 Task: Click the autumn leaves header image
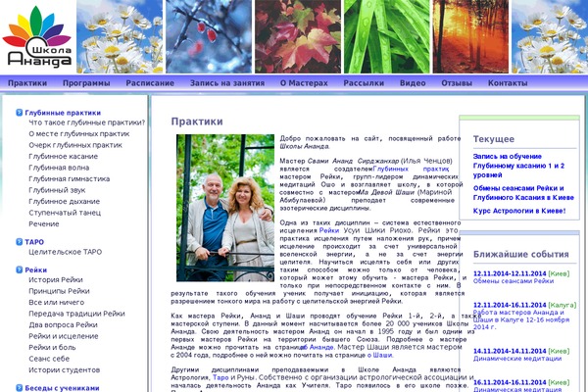pyautogui.click(x=298, y=36)
